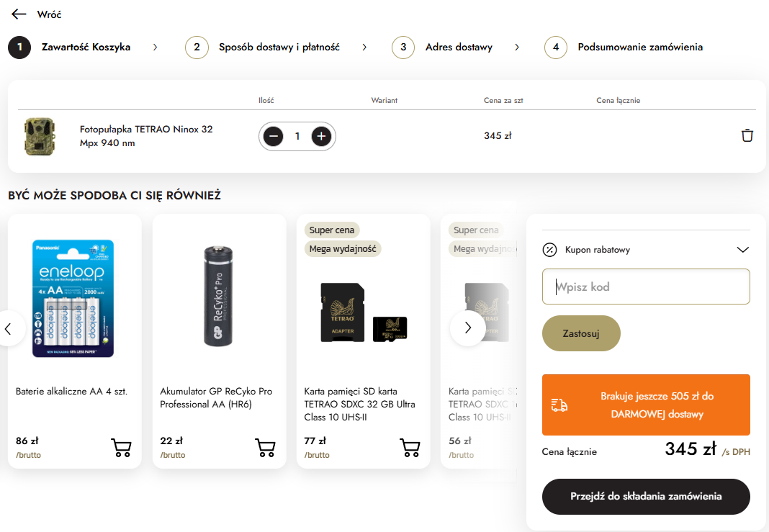This screenshot has width=769, height=532.
Task: Open the Fotopułapka TETRAO Ninox product thumbnail
Action: pyautogui.click(x=39, y=136)
